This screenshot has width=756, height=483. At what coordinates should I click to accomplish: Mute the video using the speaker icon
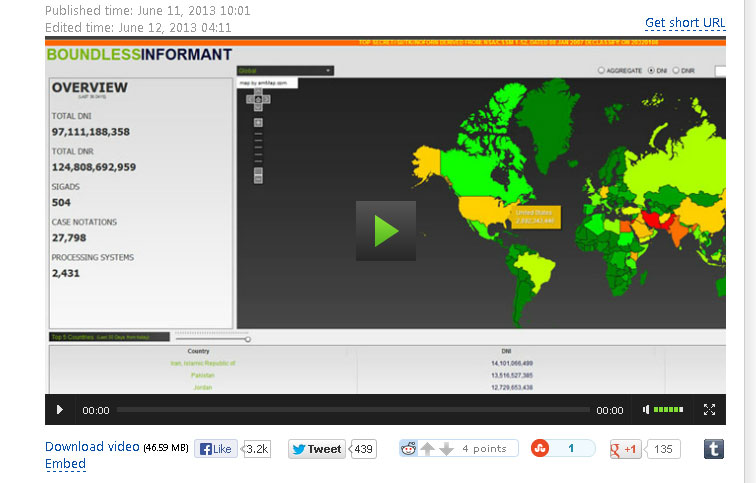(x=646, y=410)
